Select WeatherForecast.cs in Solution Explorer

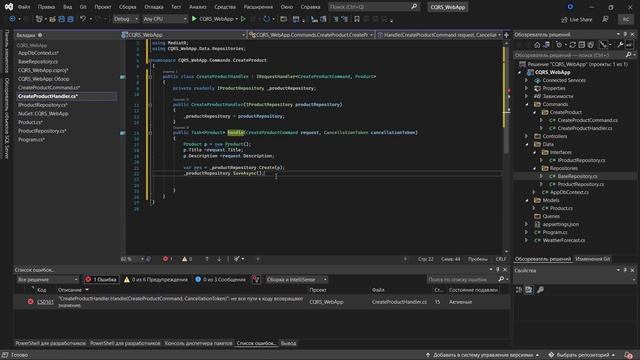pyautogui.click(x=564, y=240)
